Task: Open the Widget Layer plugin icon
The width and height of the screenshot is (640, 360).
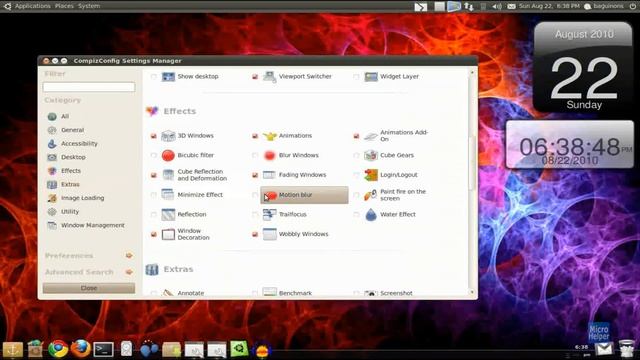Action: (371, 76)
